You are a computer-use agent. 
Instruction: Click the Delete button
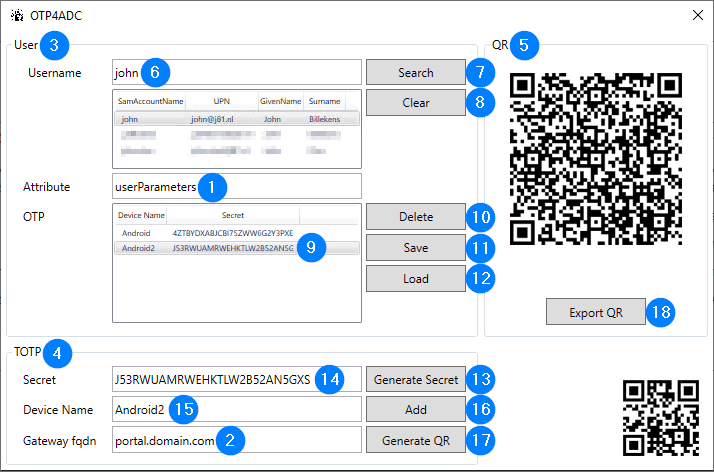[416, 217]
